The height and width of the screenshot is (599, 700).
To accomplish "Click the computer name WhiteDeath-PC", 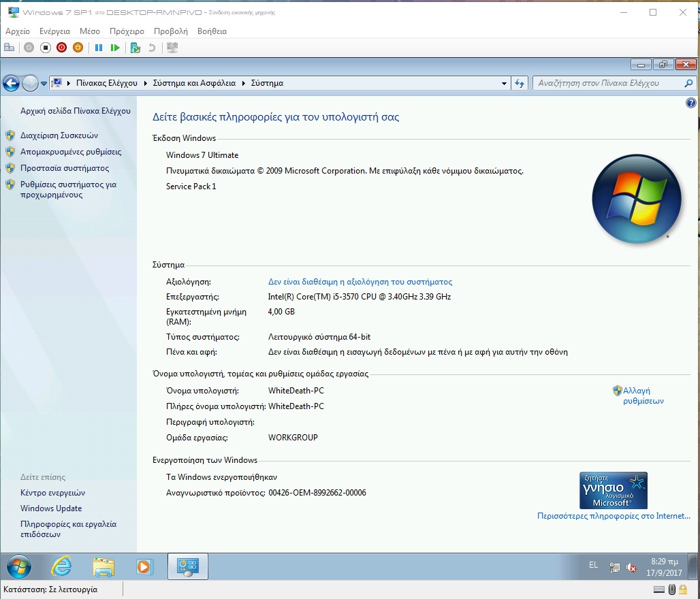I will click(296, 391).
